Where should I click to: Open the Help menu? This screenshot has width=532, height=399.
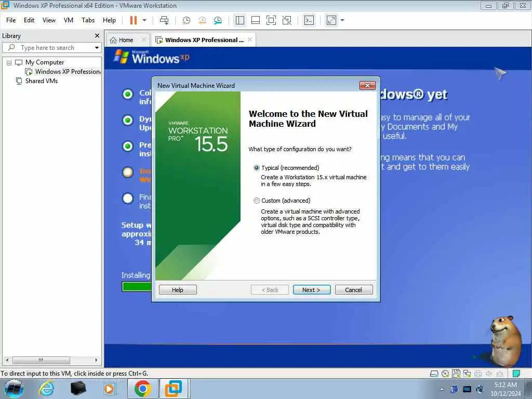(x=109, y=20)
